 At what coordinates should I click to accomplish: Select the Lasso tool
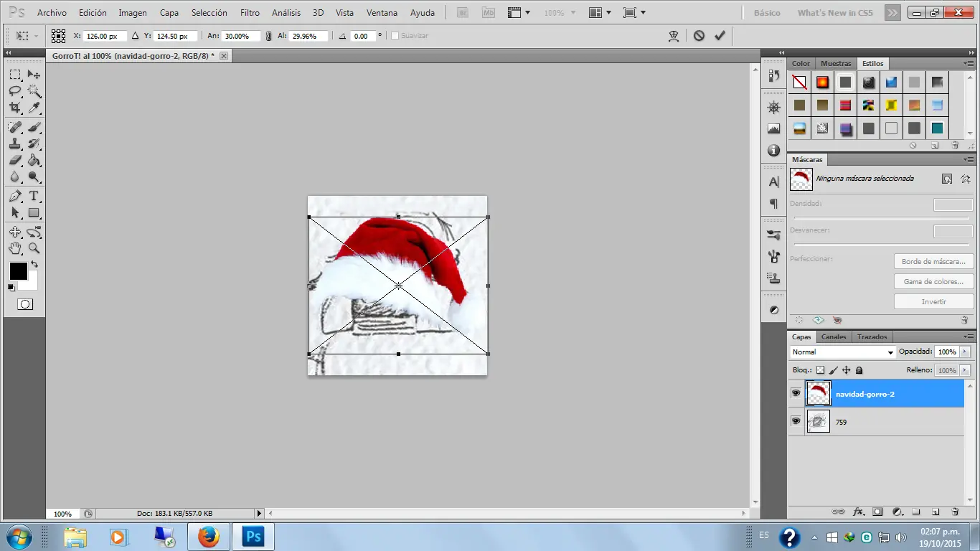[14, 91]
